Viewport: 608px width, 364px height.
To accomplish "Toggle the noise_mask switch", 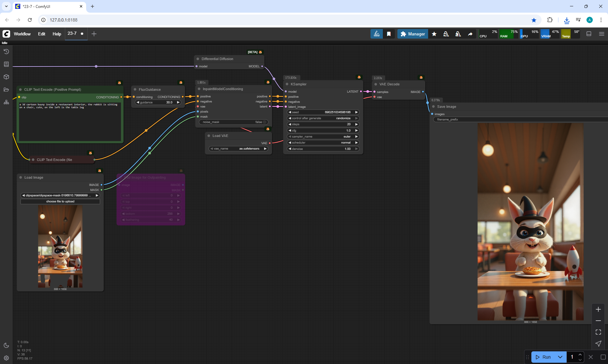I will pos(264,122).
